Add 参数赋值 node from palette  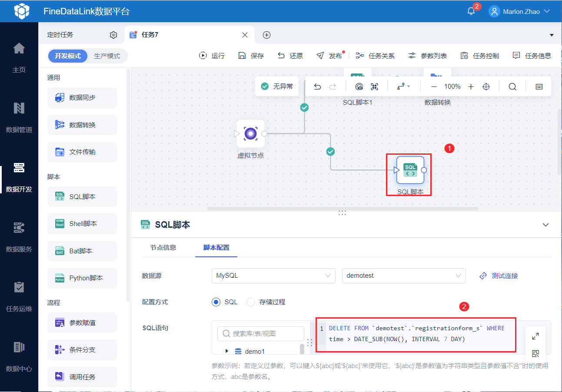click(82, 322)
